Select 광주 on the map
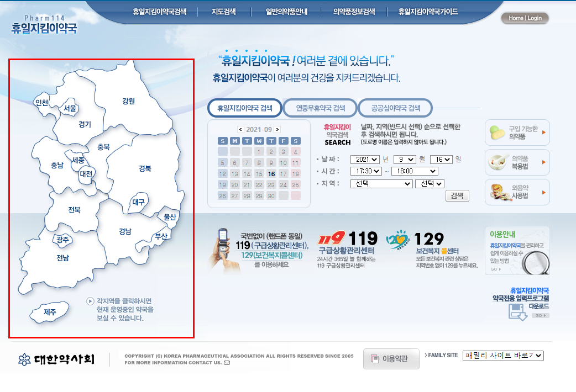Image resolution: width=576 pixels, height=392 pixels. coord(62,240)
